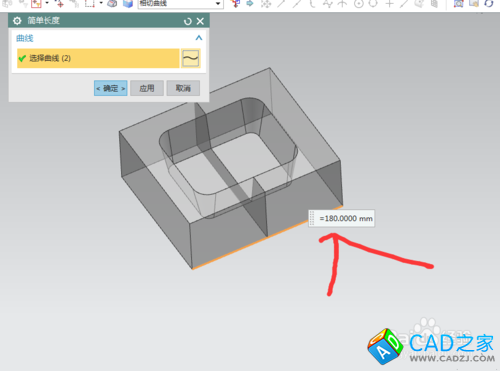Viewport: 500px width, 371px height.
Task: Click the 取消 cancel button
Action: coord(183,88)
